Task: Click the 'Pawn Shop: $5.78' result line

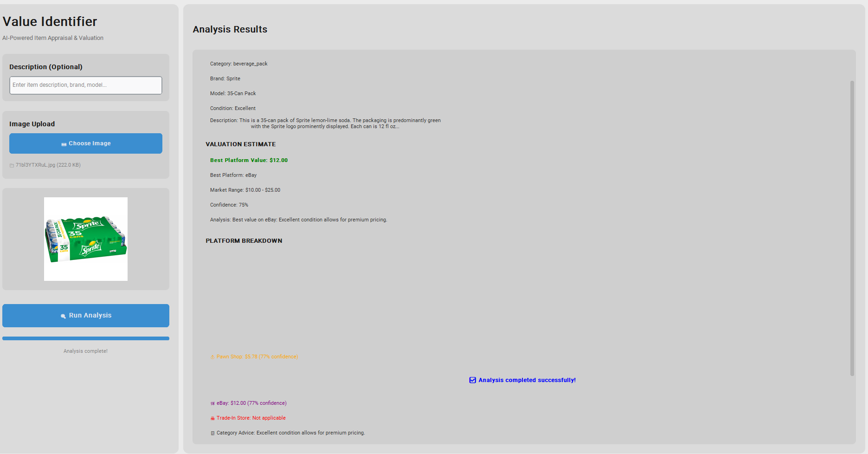Action: coord(257,357)
